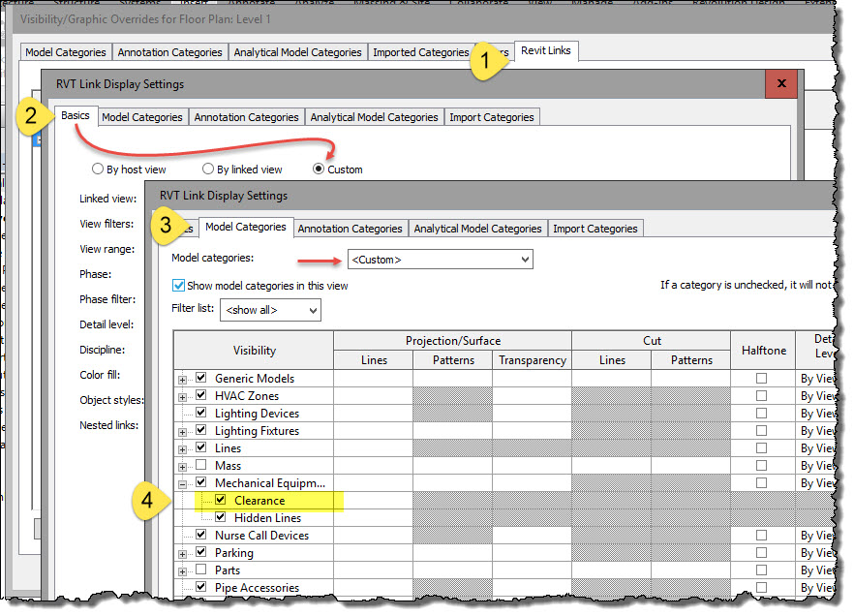Enable Halftone for Mass
This screenshot has width=854, height=616.
click(x=761, y=465)
